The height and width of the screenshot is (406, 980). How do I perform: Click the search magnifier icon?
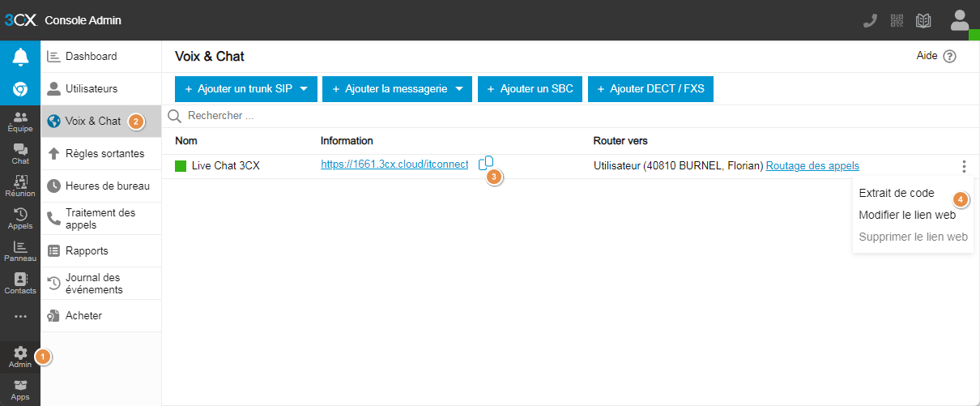point(174,116)
